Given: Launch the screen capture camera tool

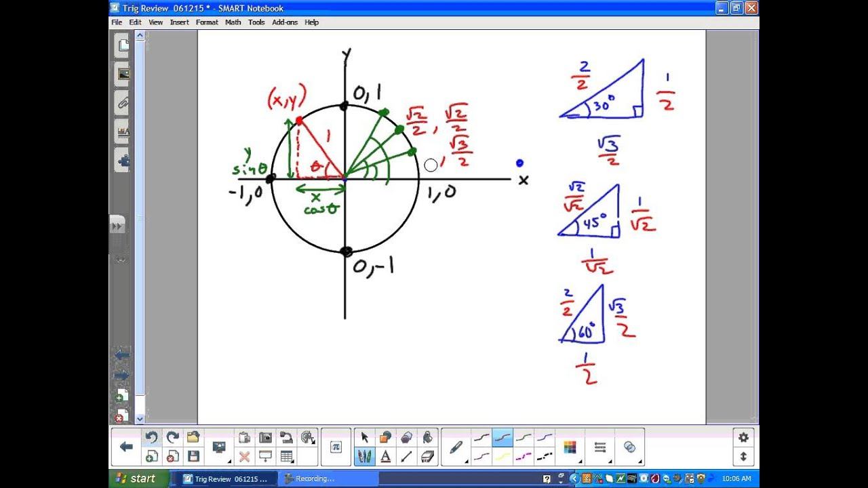Looking at the screenshot, I should point(265,438).
